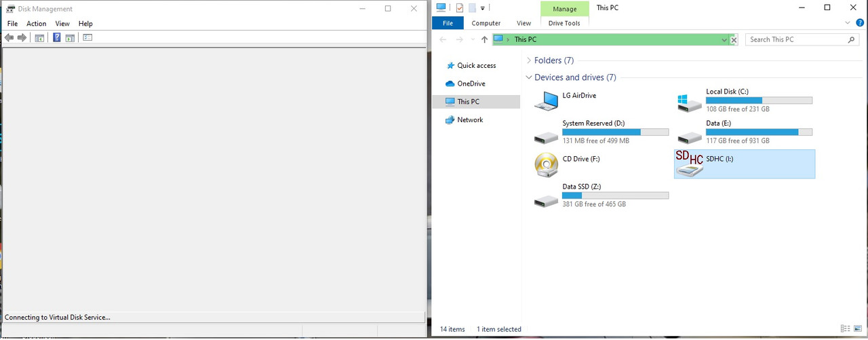The image size is (868, 340).
Task: Select Quick access in navigation pane
Action: 476,66
